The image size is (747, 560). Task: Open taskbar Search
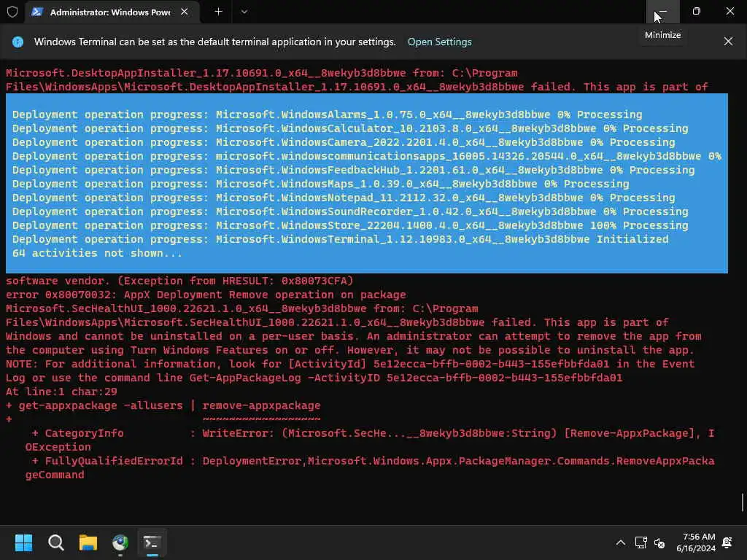click(x=55, y=542)
